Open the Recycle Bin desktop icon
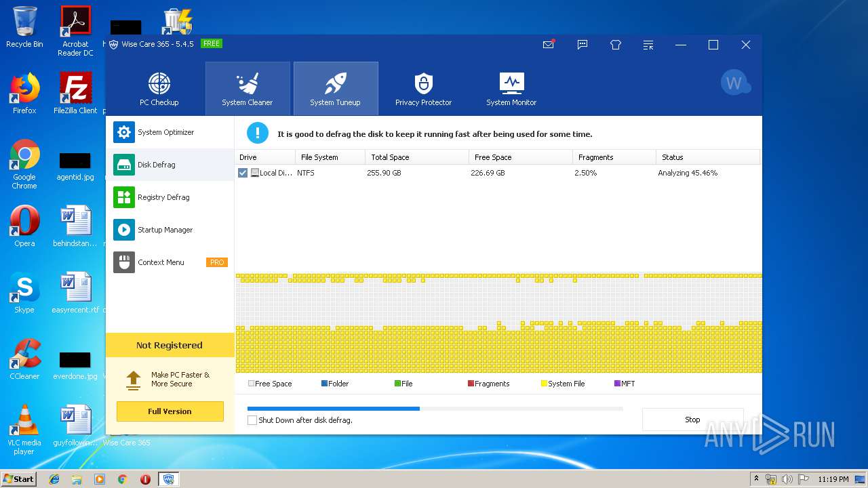Screen dimensions: 868x488 (24, 27)
